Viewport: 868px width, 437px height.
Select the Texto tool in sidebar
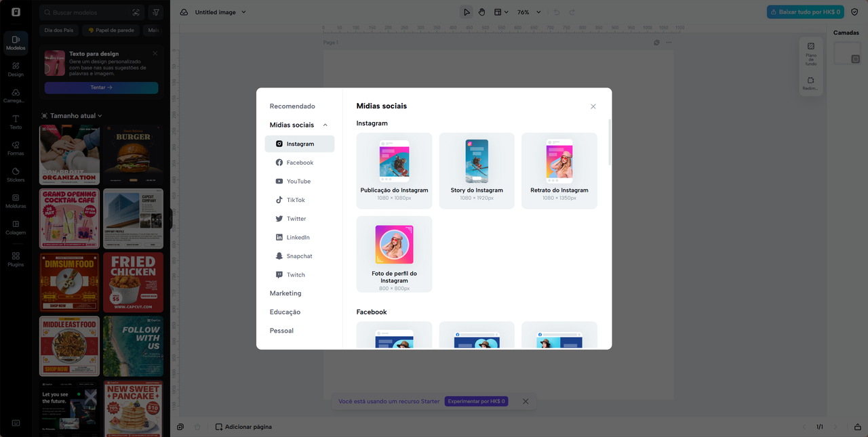click(x=16, y=122)
